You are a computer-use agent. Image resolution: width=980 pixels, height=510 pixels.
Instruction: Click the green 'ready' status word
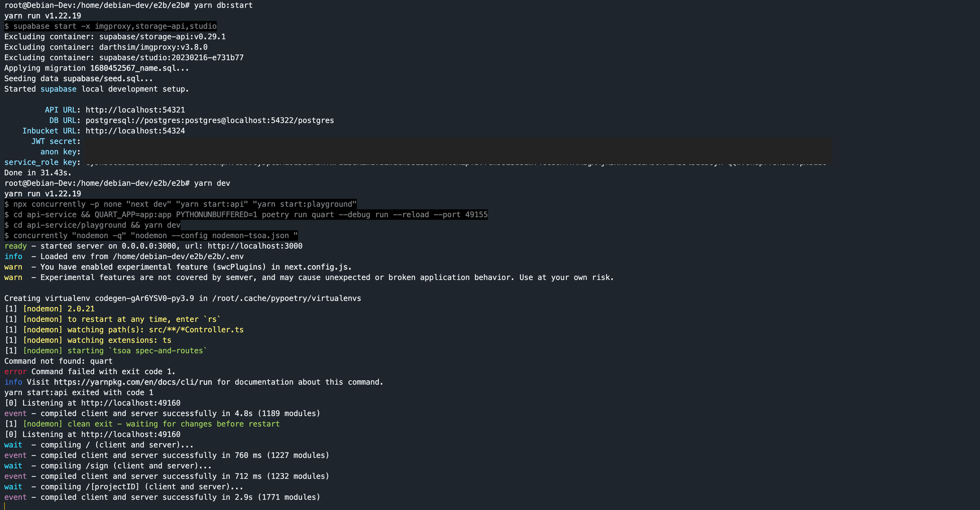point(15,246)
